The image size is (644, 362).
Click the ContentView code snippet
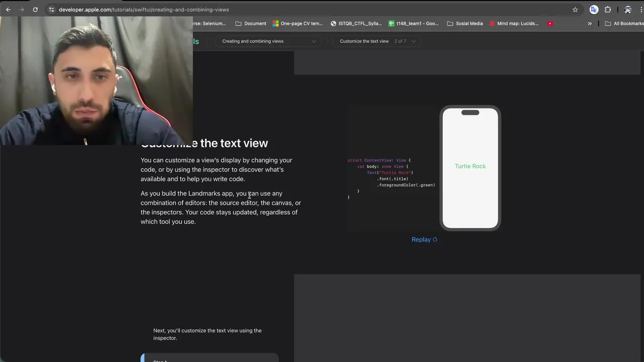click(x=391, y=178)
